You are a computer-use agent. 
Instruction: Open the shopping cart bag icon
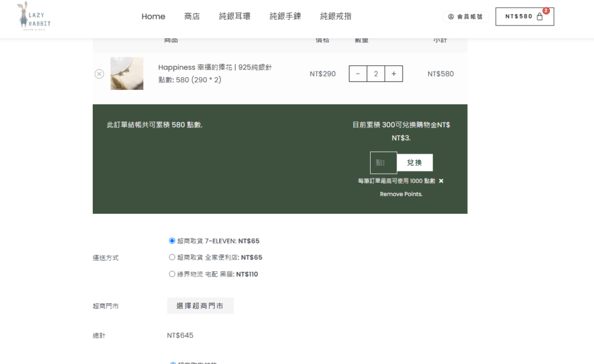(x=539, y=17)
